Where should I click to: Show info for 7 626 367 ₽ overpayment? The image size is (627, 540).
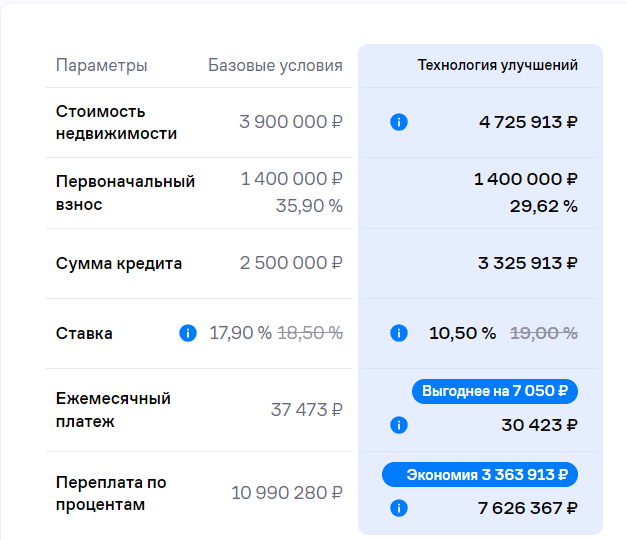click(398, 508)
